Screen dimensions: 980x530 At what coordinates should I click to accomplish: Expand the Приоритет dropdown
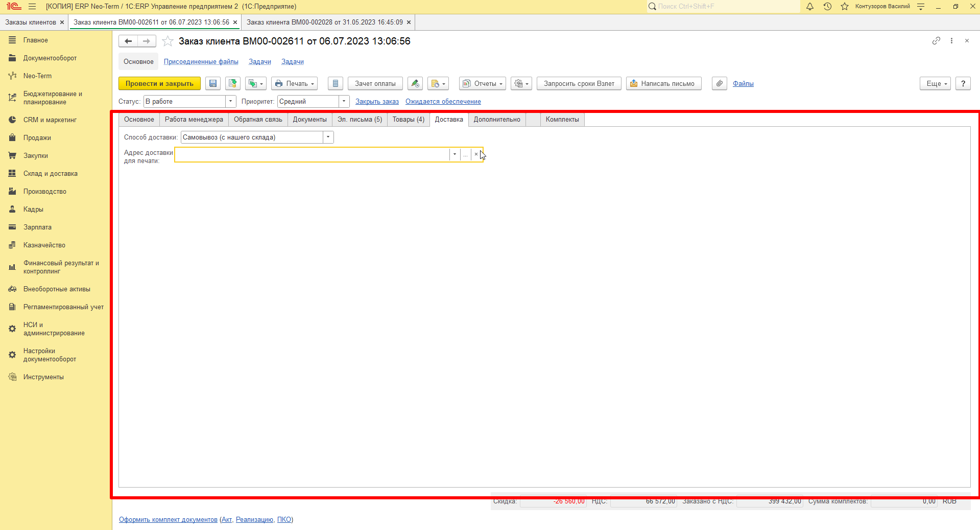tap(344, 101)
